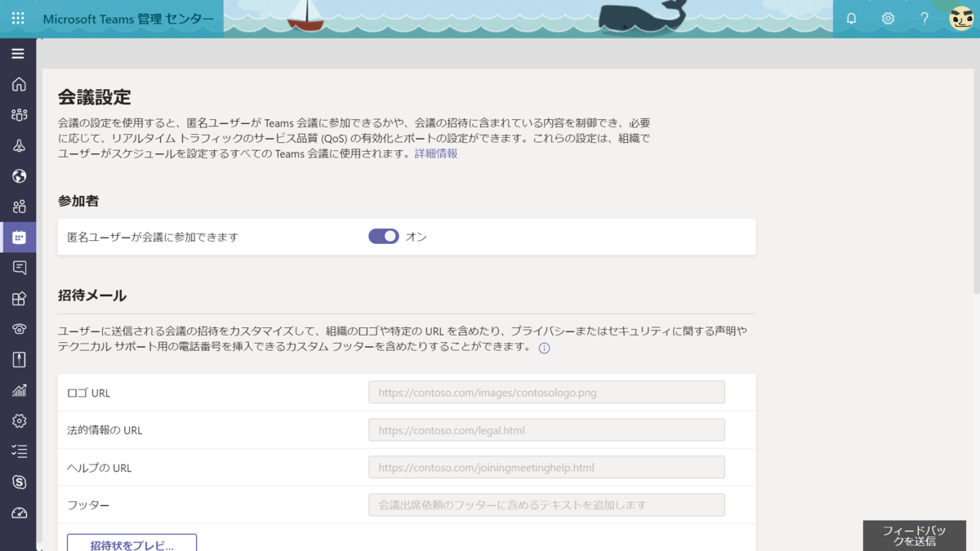The image size is (980, 551).
Task: Select the 招待メール section heading
Action: 92,295
